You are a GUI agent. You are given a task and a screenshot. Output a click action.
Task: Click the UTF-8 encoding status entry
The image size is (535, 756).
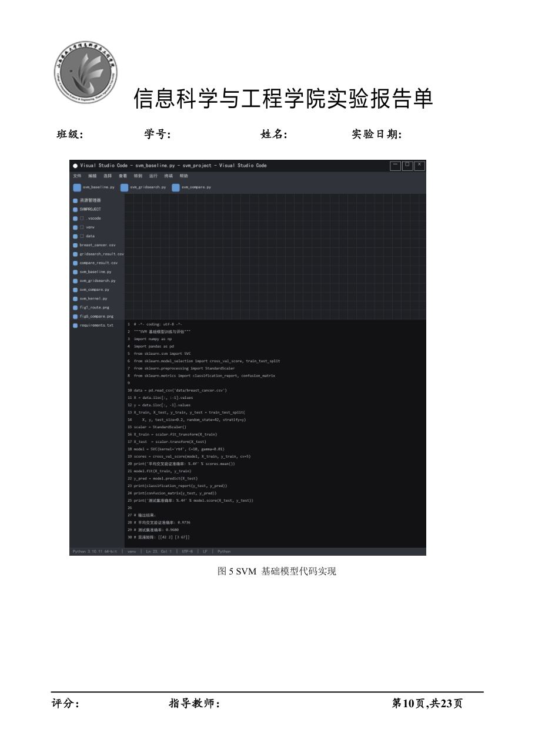click(187, 552)
